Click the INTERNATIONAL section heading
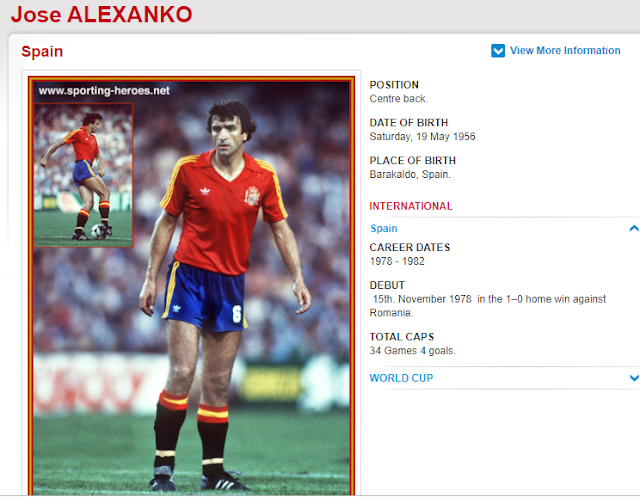 pyautogui.click(x=411, y=206)
